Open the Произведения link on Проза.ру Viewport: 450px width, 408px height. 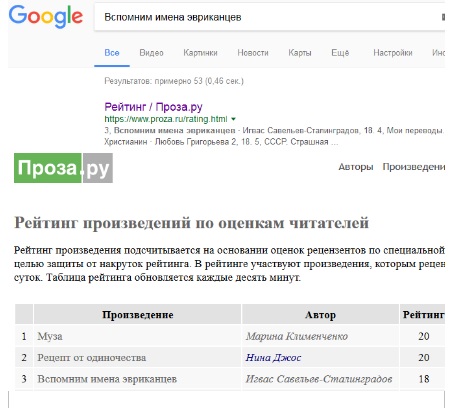[x=414, y=167]
